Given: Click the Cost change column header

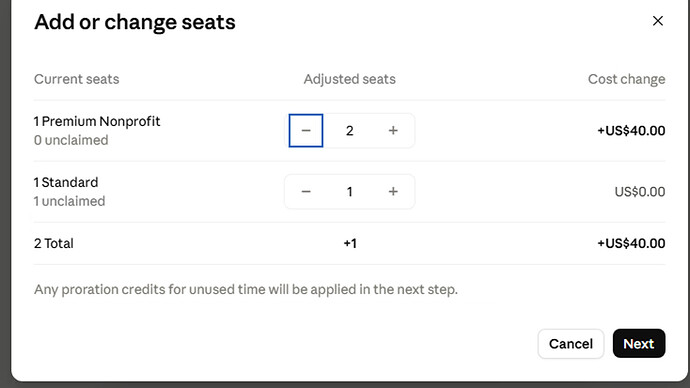Looking at the screenshot, I should pos(626,79).
